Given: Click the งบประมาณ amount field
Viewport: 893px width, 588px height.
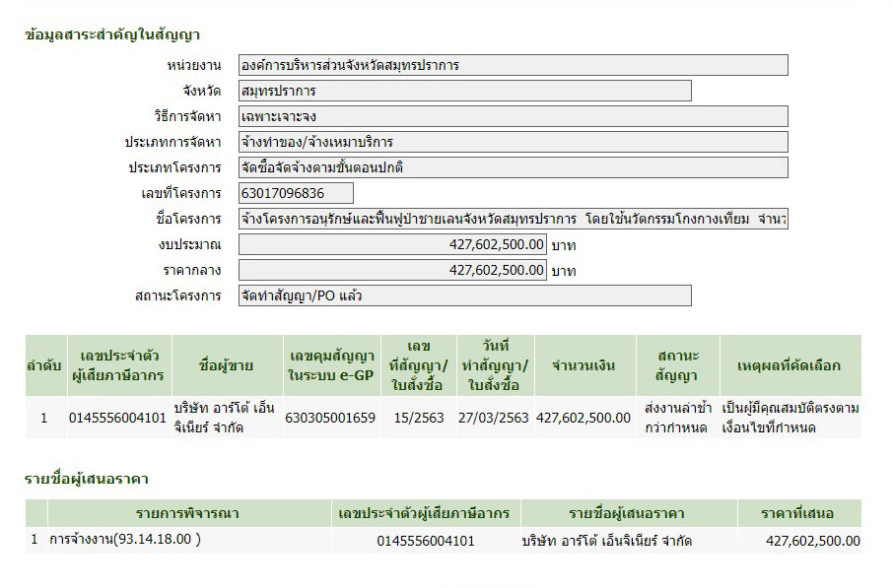Looking at the screenshot, I should point(392,244).
